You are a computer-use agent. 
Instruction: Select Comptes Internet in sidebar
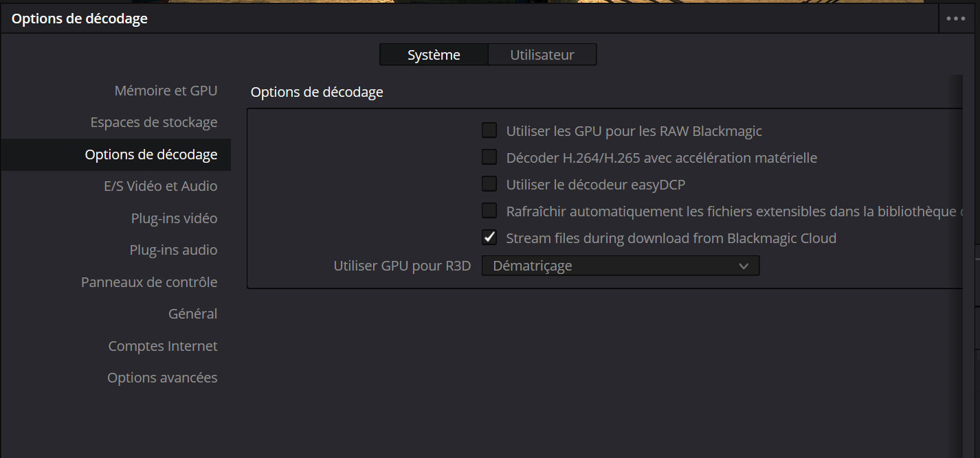click(x=163, y=346)
